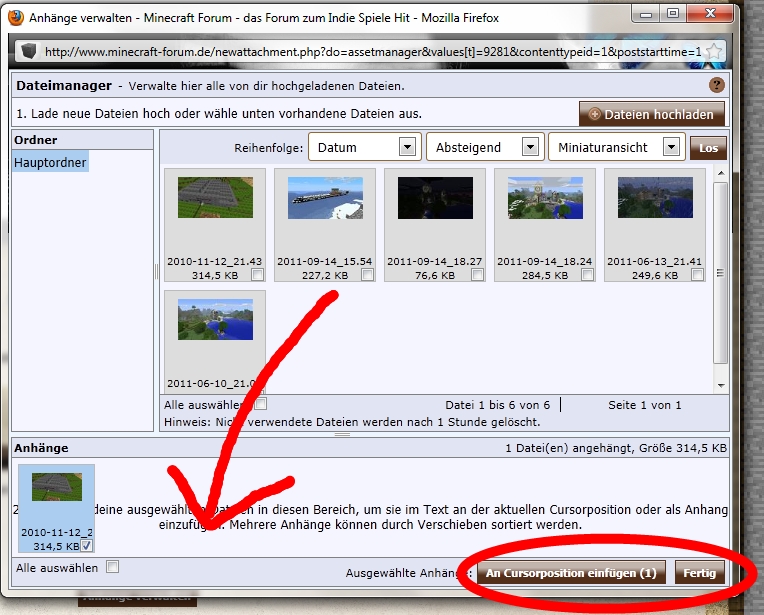This screenshot has width=764, height=615.
Task: Enable 'Alle auswählen' in the file list
Action: click(x=260, y=405)
